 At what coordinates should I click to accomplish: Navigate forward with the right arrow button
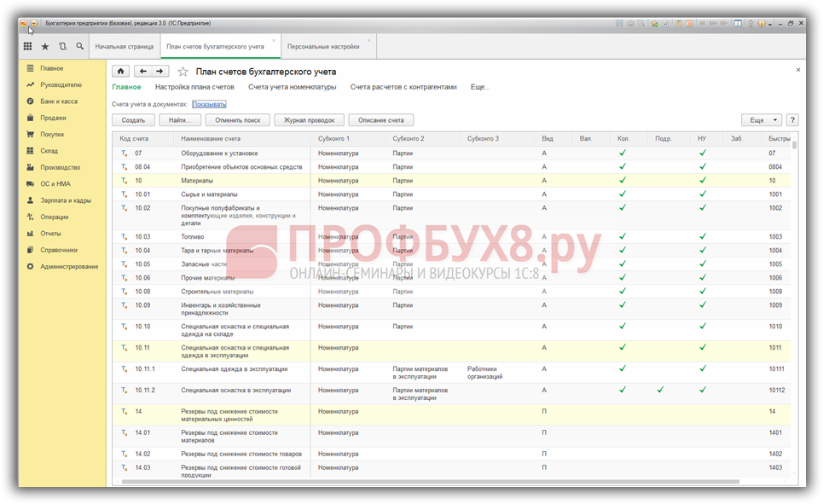[x=159, y=72]
